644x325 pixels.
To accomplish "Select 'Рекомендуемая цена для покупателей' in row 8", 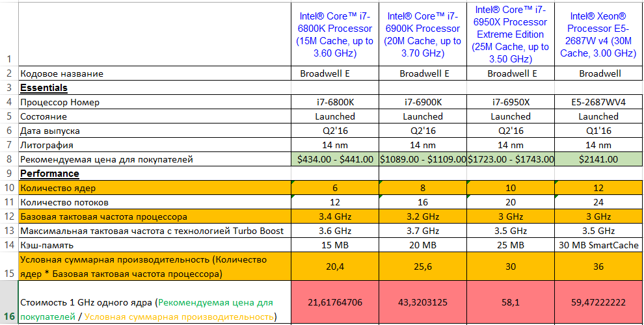I will click(x=155, y=159).
